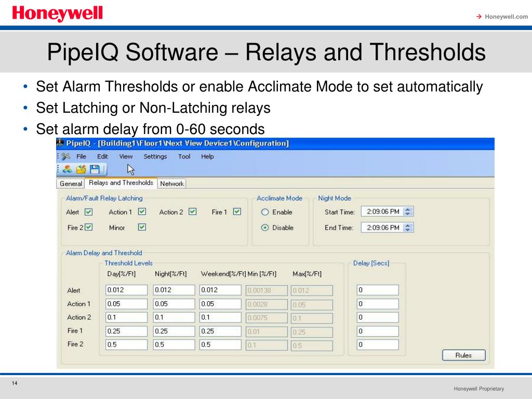Click the new project blocks icon in toolbar
Viewport: 532px width, 399px height.
[67, 169]
